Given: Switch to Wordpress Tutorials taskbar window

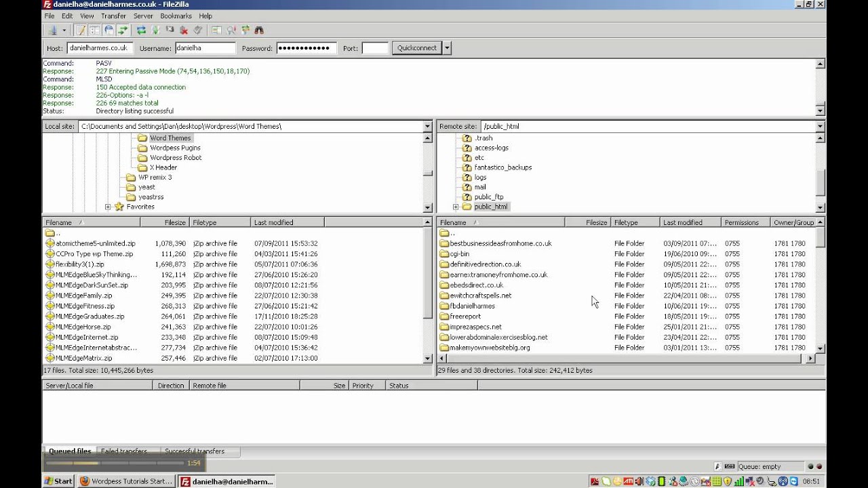Looking at the screenshot, I should pyautogui.click(x=125, y=481).
